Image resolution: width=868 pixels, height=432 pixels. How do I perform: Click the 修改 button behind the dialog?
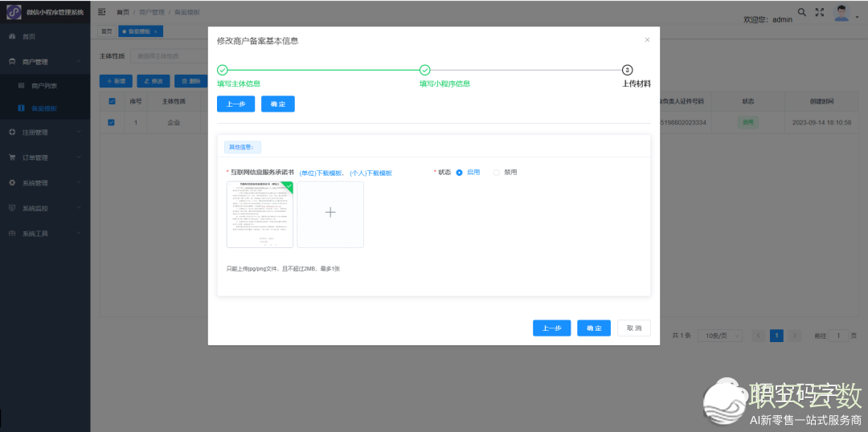(x=154, y=81)
